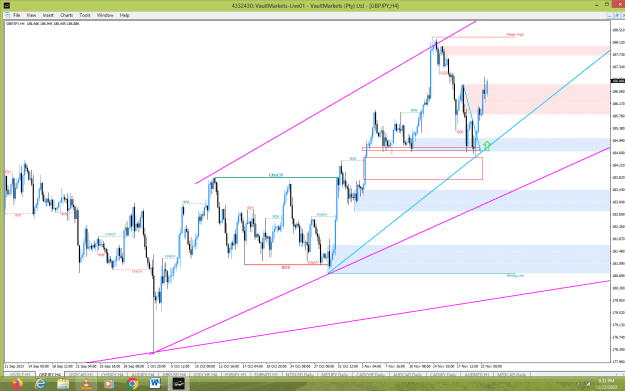Switch to the CHFJPY,H4 chart tab

click(112, 375)
